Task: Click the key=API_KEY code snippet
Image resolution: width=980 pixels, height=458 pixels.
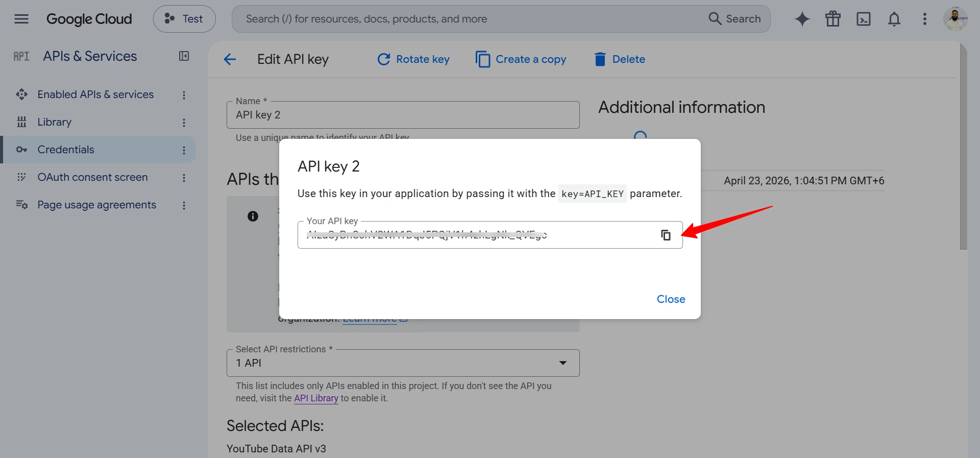Action: click(x=592, y=194)
